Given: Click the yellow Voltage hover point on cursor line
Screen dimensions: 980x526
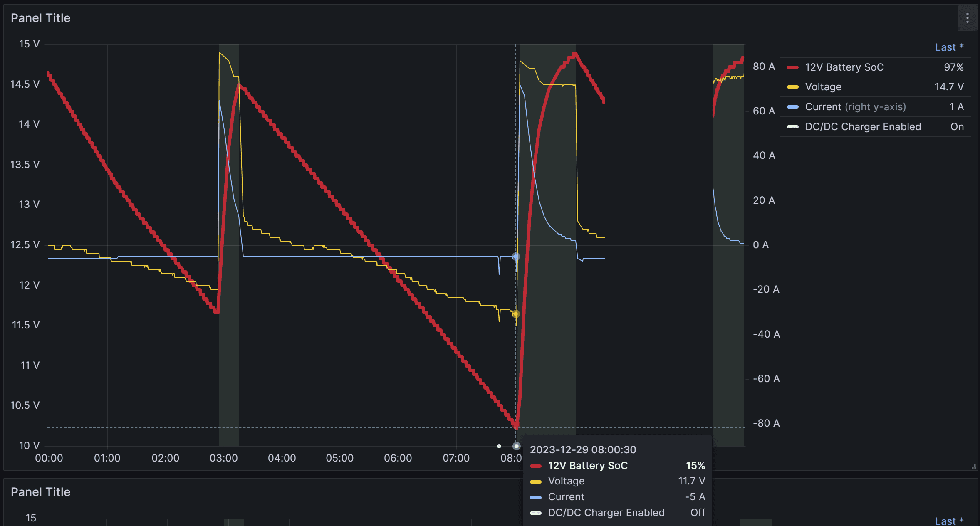Looking at the screenshot, I should point(516,314).
